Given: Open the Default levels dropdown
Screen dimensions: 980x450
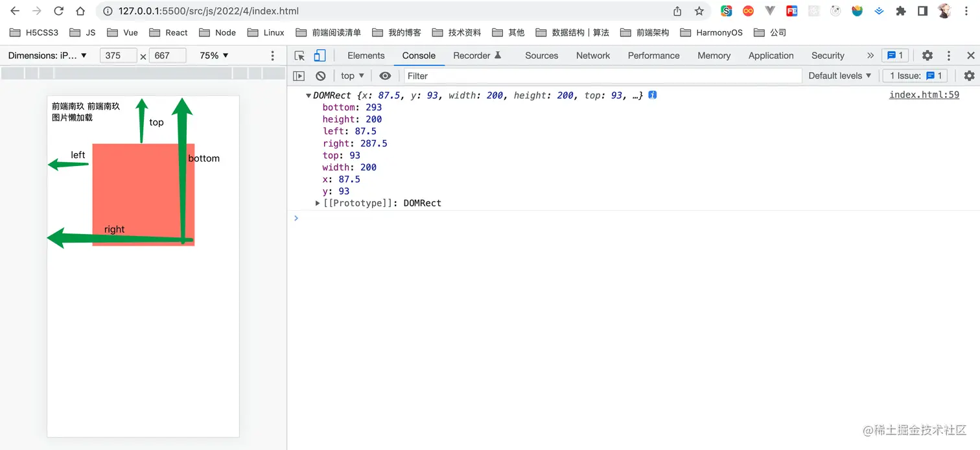Looking at the screenshot, I should [x=839, y=76].
